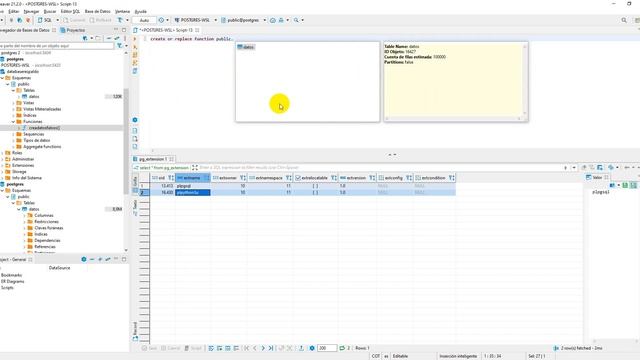
Task: Open the active connection POSTGRES-WSL selector
Action: pyautogui.click(x=195, y=20)
